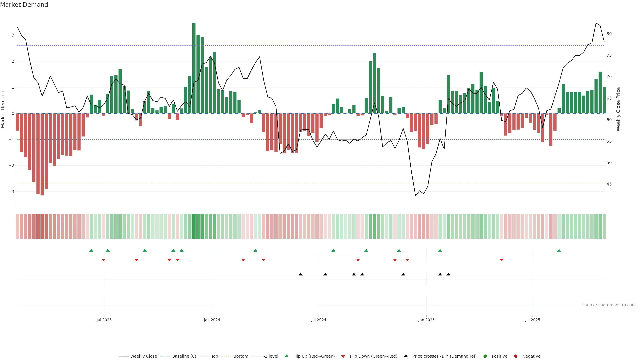
Task: Hide the Top dotted line legend
Action: 214,356
